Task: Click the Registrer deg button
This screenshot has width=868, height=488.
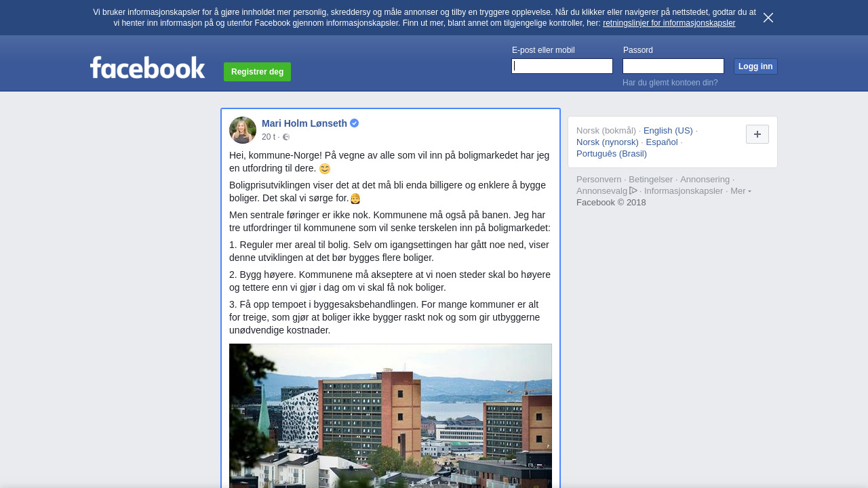Action: pos(258,72)
